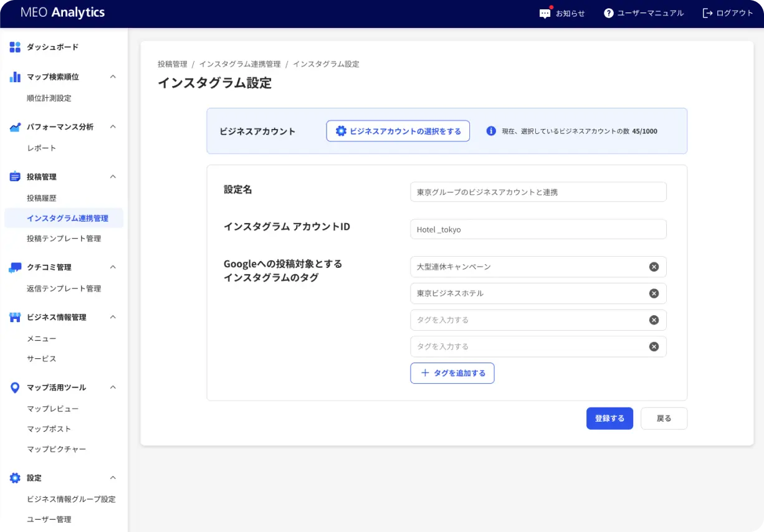Click the ユーザーマニュアル question mark icon
Screen dimensions: 764x532
pos(608,12)
